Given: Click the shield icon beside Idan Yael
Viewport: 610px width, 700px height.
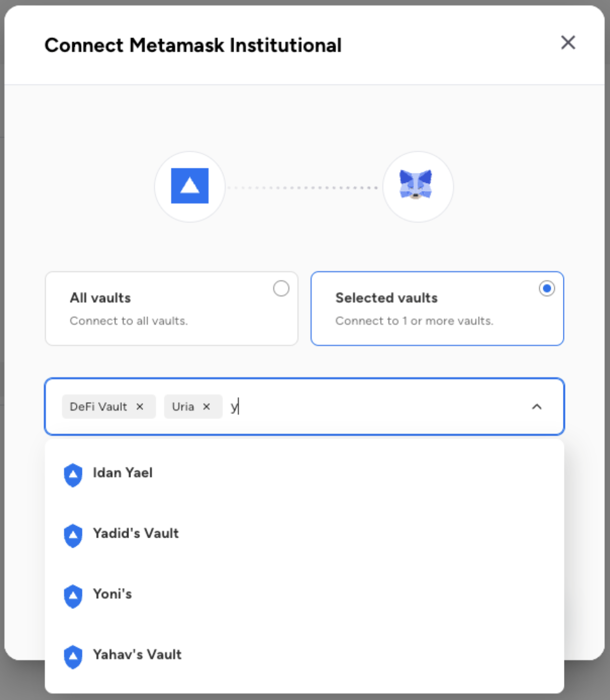Looking at the screenshot, I should pos(73,475).
